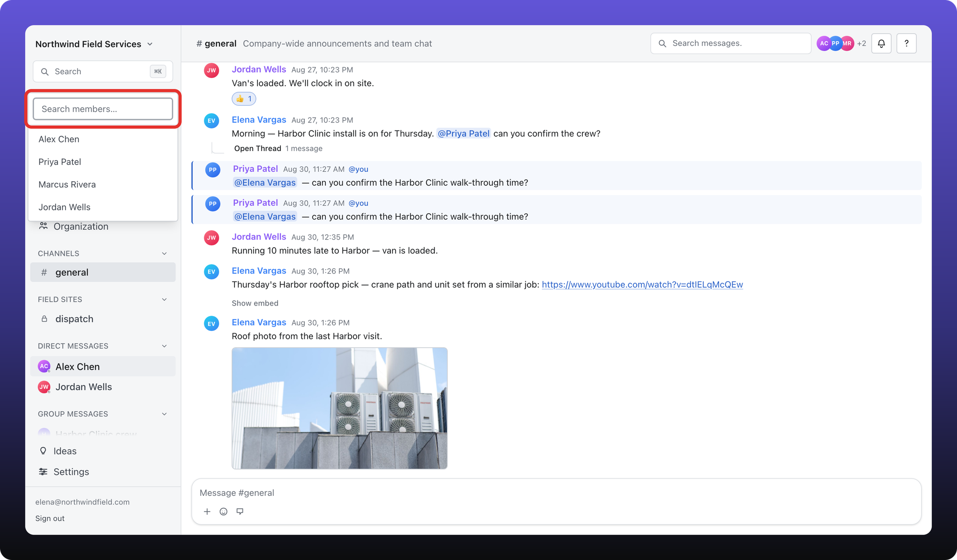Click Show embed under the YouTube link

click(255, 303)
